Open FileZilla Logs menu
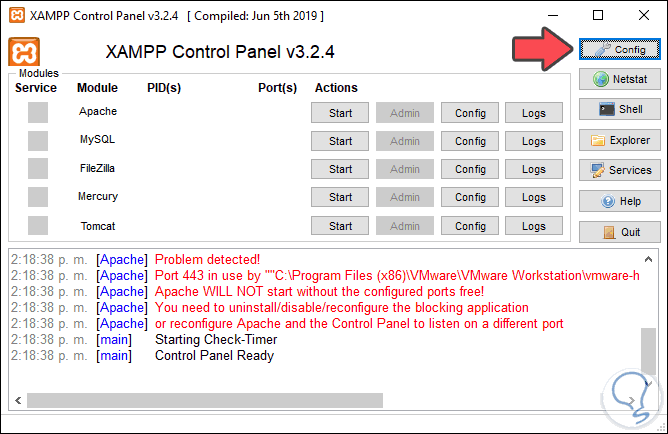The image size is (668, 434). 534,169
